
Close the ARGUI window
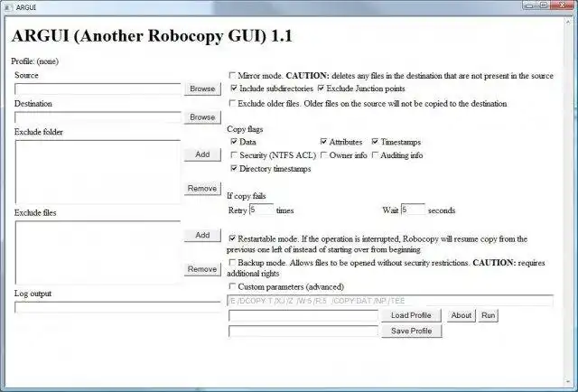(563, 5)
